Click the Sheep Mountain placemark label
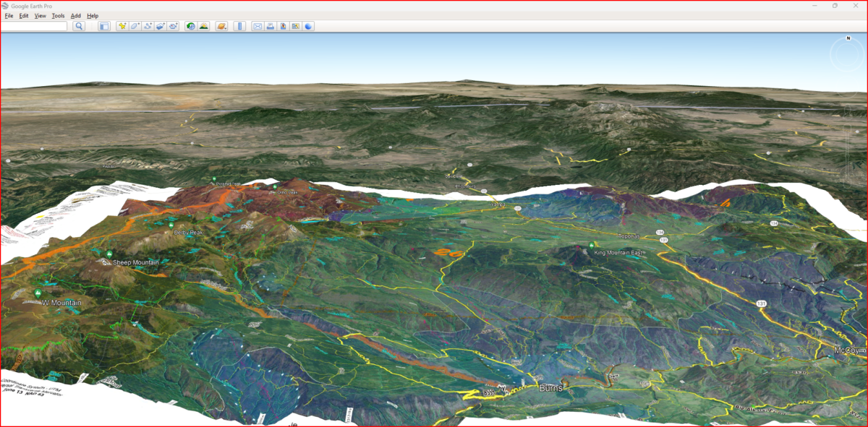Screen dimensions: 868x427 coord(135,262)
